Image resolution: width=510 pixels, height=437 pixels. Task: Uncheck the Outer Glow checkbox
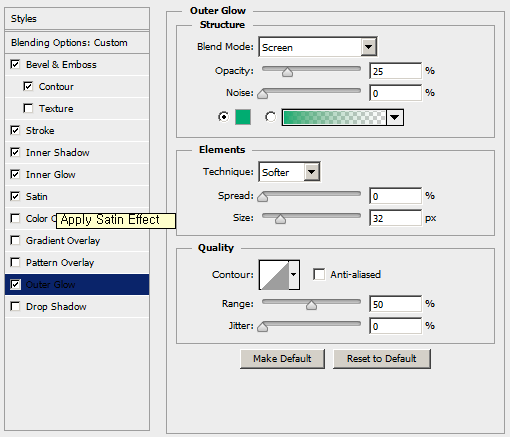[x=15, y=284]
